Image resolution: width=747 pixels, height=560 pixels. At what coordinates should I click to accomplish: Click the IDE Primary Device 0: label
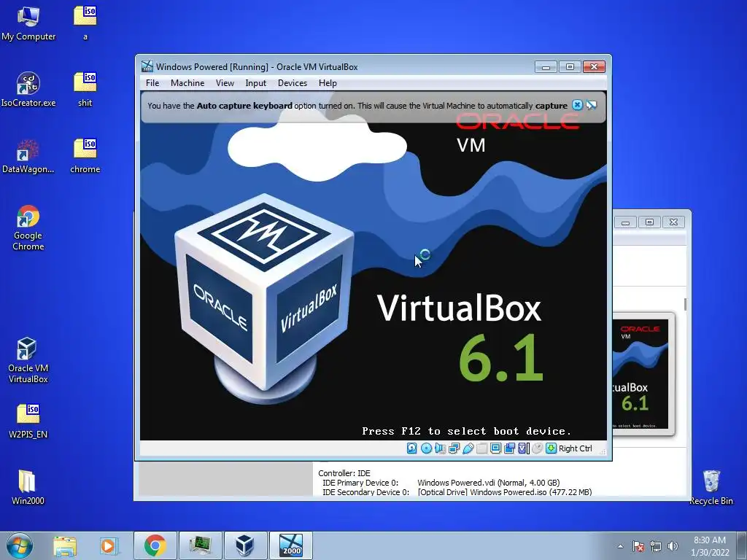[360, 483]
